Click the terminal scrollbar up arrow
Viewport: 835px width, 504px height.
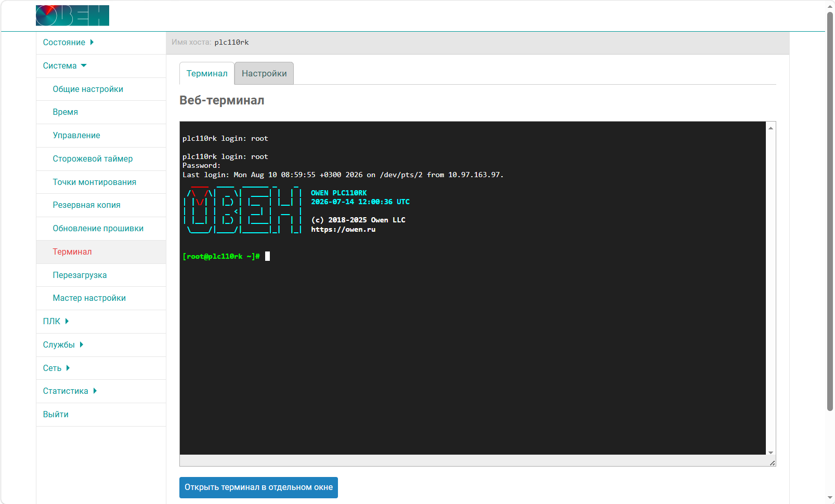click(771, 128)
